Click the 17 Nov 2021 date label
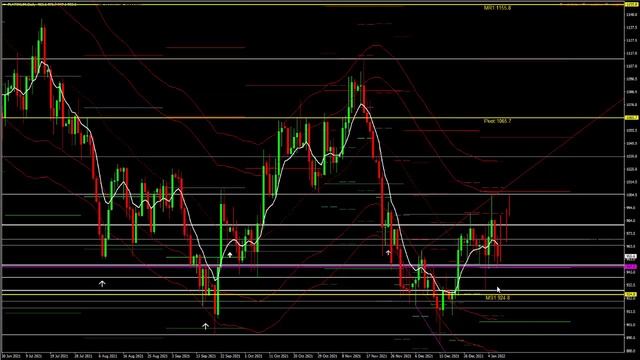The width and height of the screenshot is (640, 360). point(376,356)
